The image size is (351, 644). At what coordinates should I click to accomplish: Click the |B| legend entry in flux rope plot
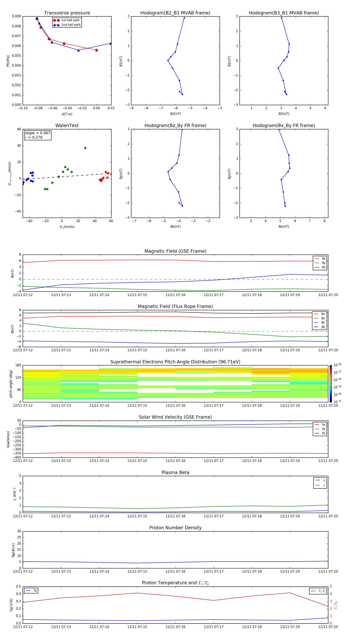[320, 327]
